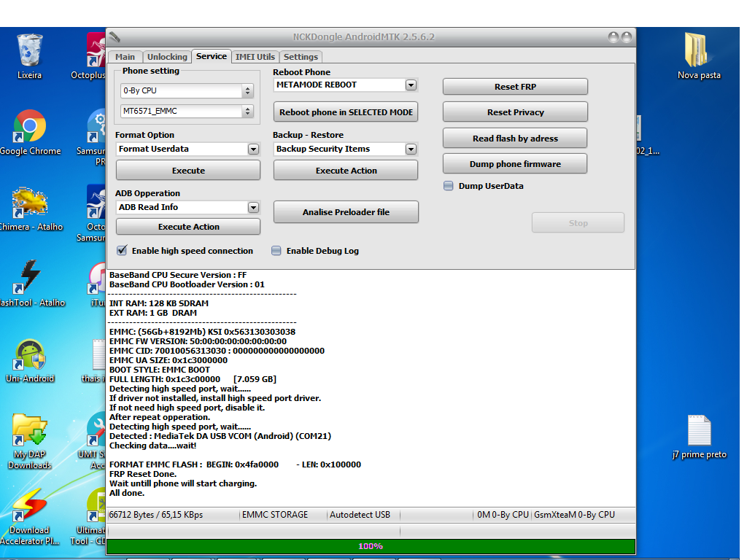Select the Service tab
The image size is (747, 560).
(x=212, y=56)
